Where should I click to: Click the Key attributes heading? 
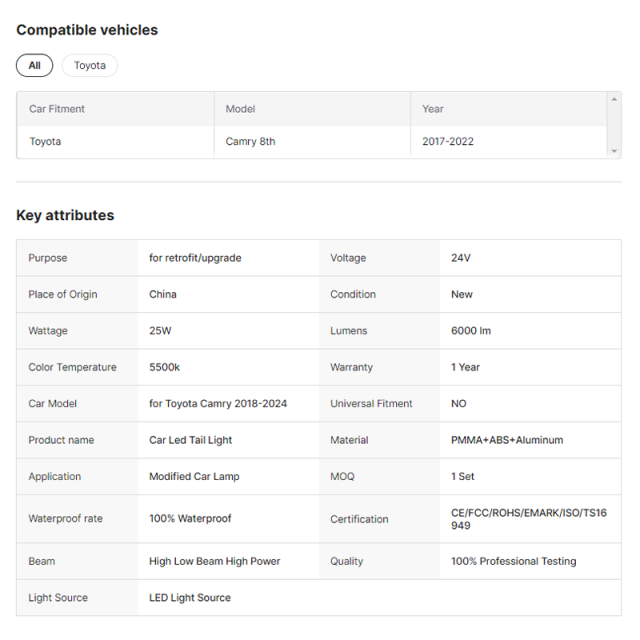tap(65, 215)
